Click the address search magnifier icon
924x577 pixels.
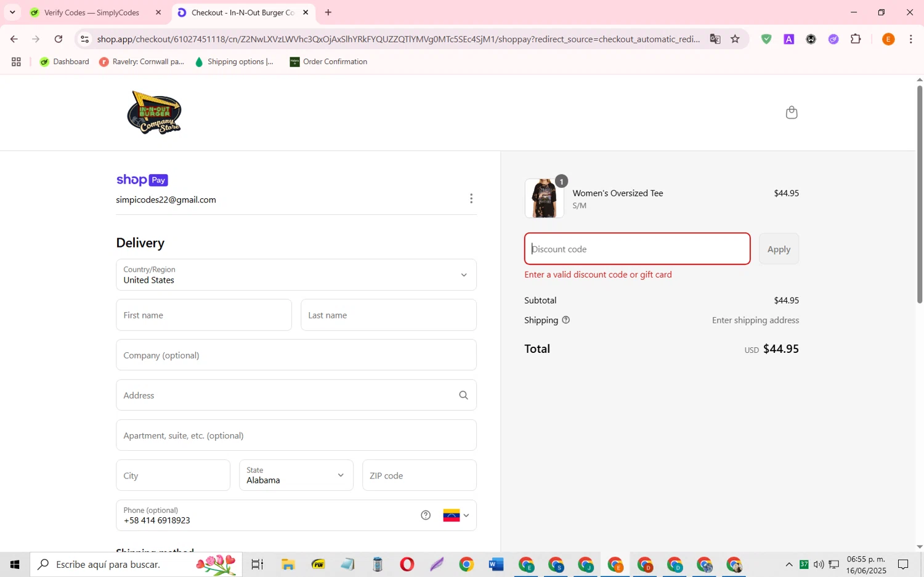pos(463,395)
